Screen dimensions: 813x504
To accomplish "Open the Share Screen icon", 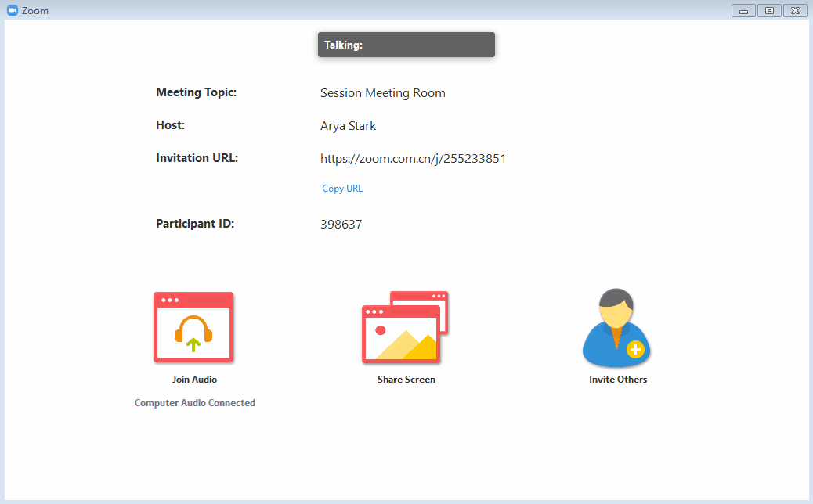I will pyautogui.click(x=405, y=327).
